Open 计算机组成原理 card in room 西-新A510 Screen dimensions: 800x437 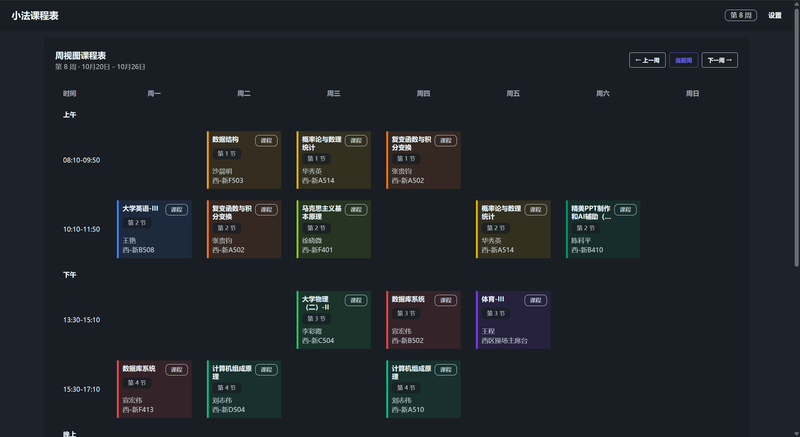click(424, 389)
